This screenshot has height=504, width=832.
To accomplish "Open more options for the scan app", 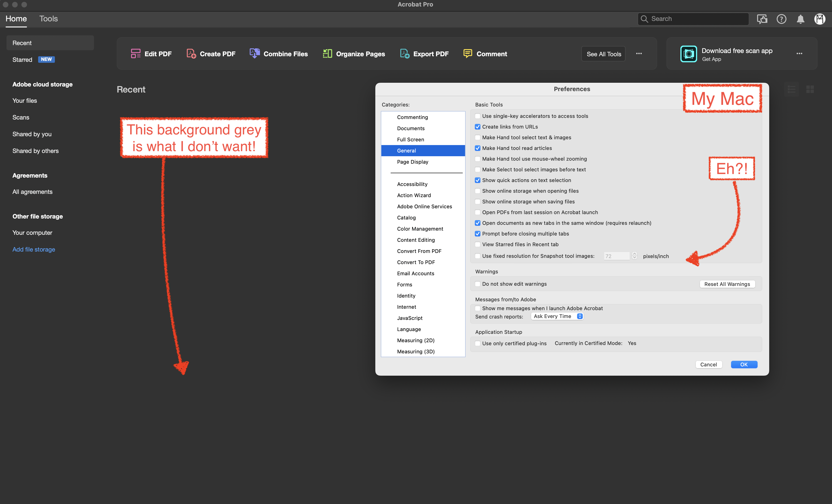I will tap(799, 53).
